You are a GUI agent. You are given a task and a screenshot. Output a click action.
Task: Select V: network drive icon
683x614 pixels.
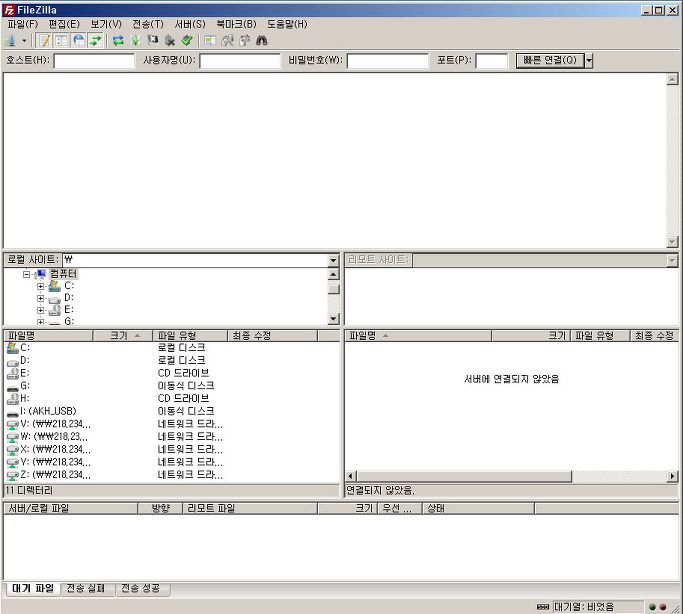(13, 424)
